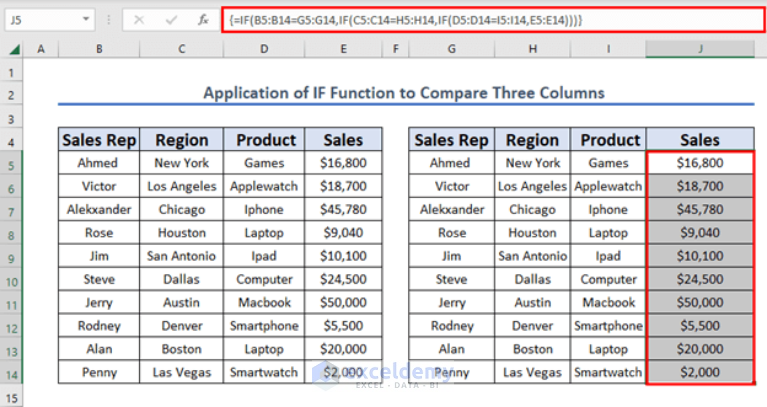767x407 pixels.
Task: Click '$9,040' in column E
Action: [343, 233]
